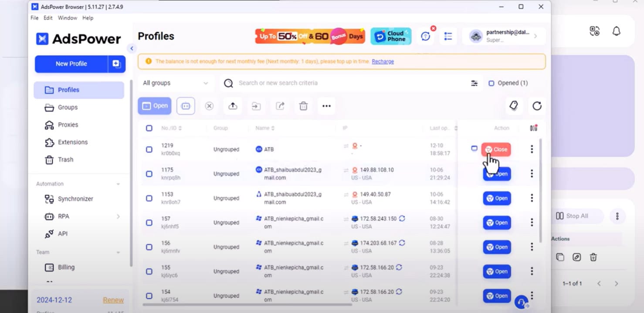The width and height of the screenshot is (644, 313).
Task: Check the box for profile 157
Action: click(x=149, y=222)
